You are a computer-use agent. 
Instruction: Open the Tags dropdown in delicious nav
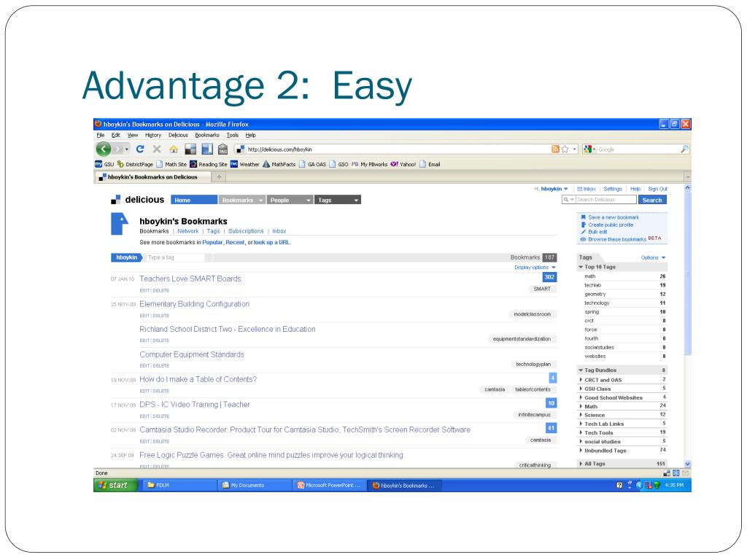coord(337,200)
